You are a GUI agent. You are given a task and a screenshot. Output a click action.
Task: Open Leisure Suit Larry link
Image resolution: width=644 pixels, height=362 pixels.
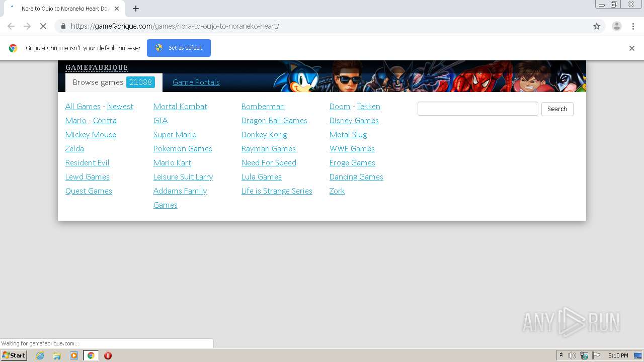(x=183, y=177)
